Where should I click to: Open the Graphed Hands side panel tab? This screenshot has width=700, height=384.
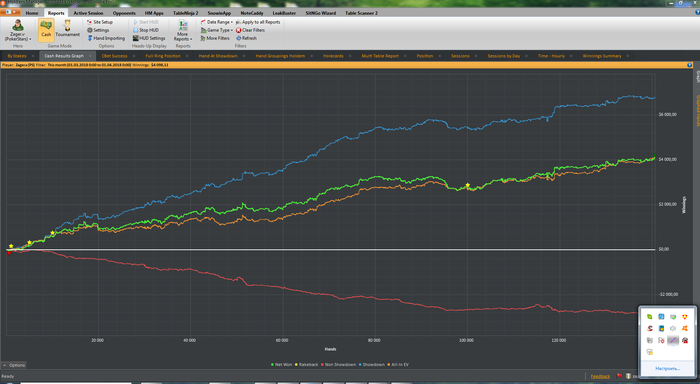click(697, 110)
